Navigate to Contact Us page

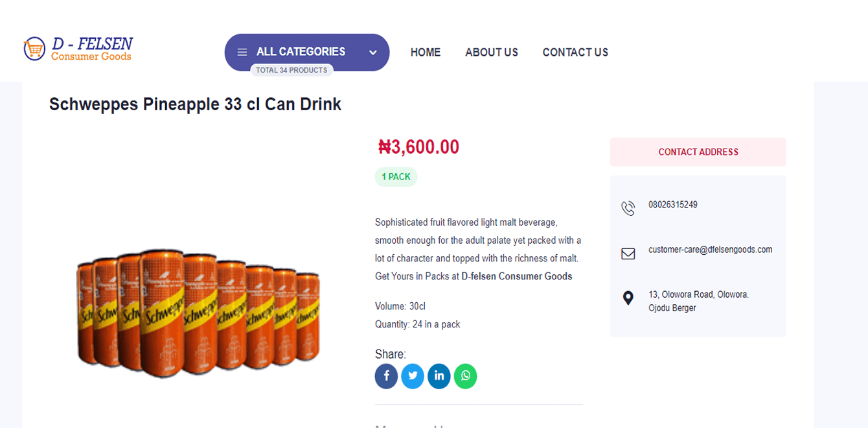575,53
